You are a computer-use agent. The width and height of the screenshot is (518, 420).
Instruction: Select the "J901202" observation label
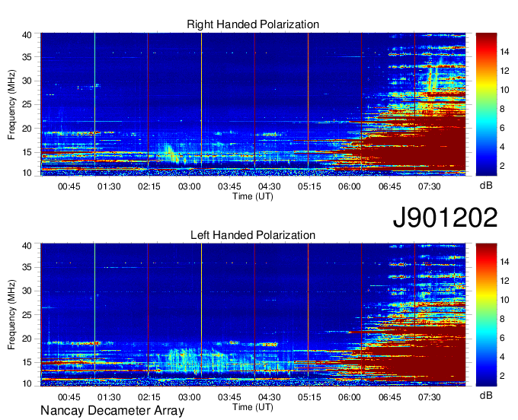point(445,218)
